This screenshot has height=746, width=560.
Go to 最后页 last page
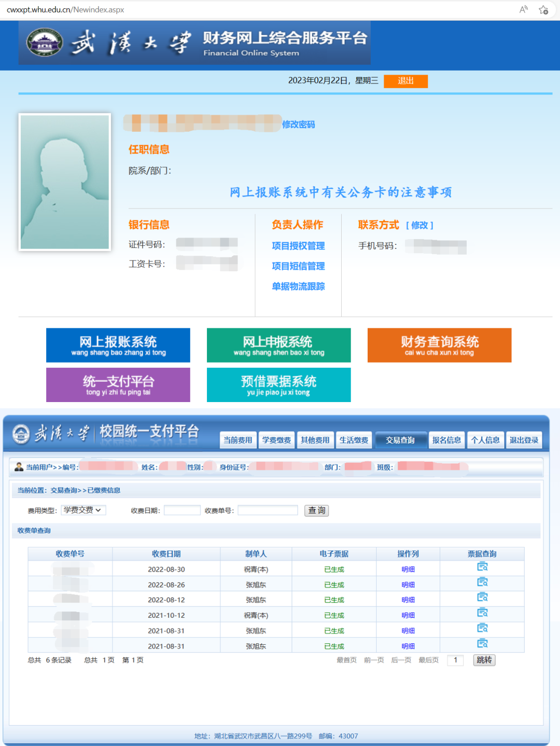pos(429,660)
